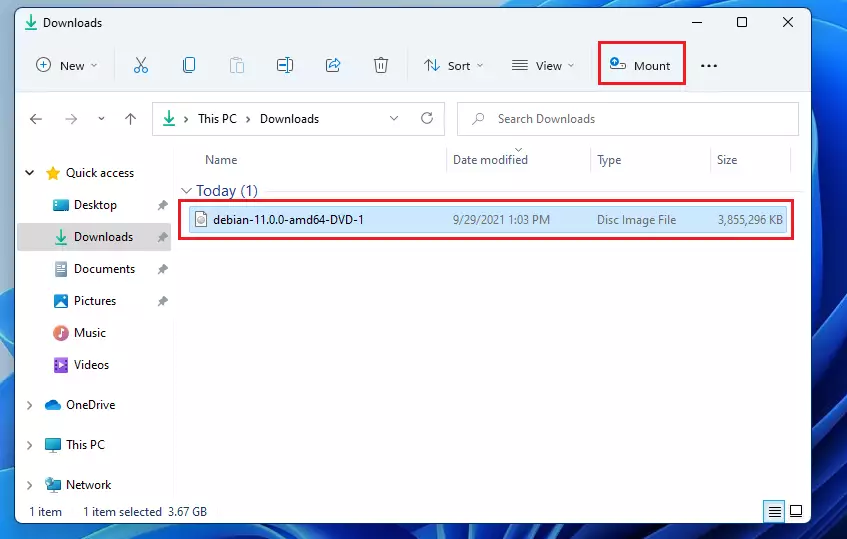Open recent locations dropdown arrow
Image resolution: width=847 pixels, height=539 pixels.
[101, 119]
